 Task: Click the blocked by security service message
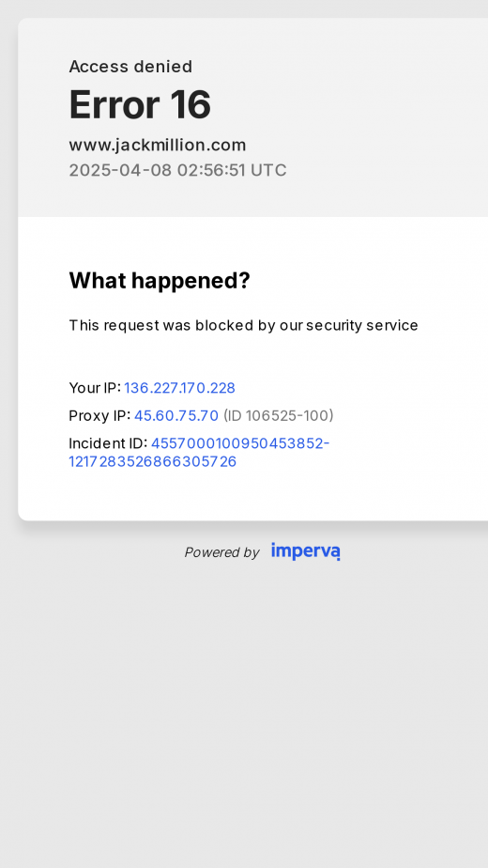243,325
